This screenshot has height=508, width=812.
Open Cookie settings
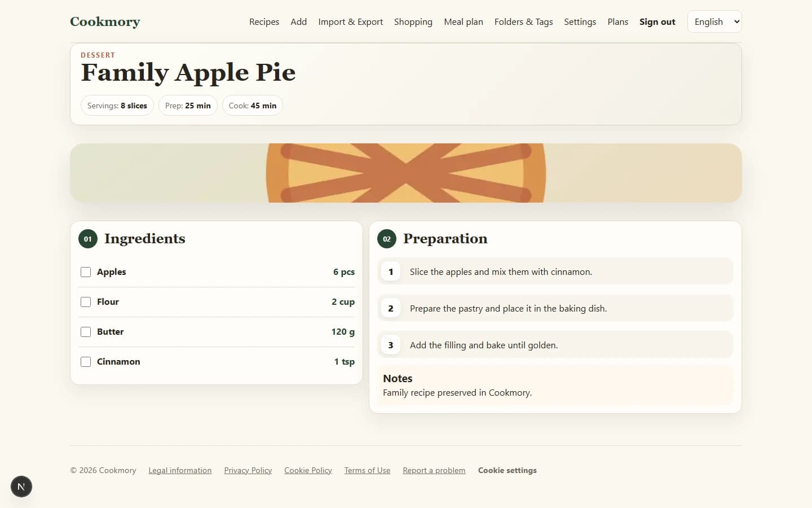point(507,470)
